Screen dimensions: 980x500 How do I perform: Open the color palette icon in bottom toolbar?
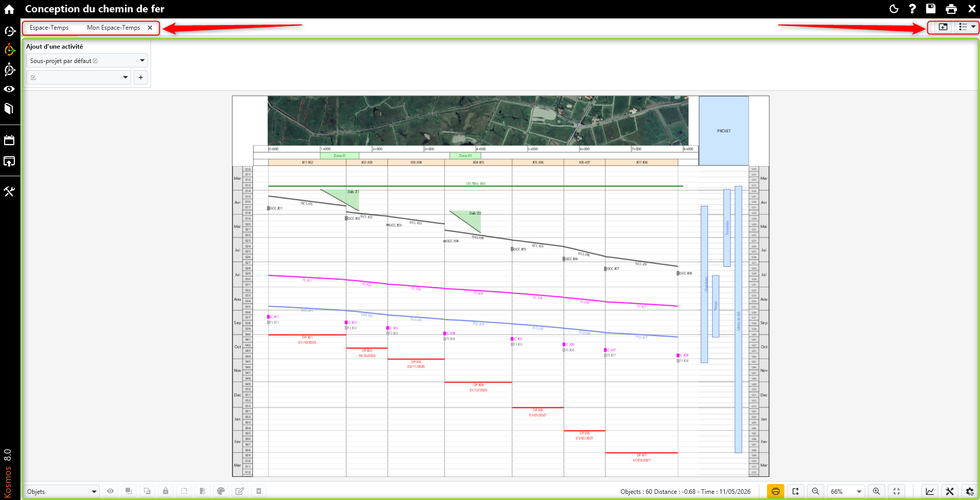pos(221,491)
